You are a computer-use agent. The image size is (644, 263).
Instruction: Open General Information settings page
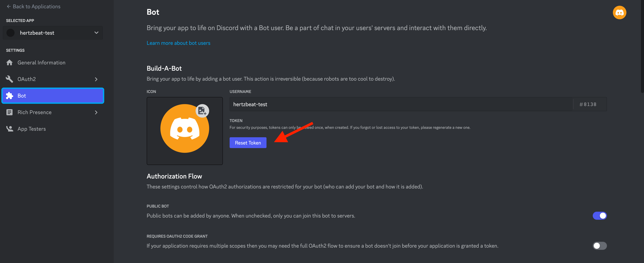click(41, 62)
